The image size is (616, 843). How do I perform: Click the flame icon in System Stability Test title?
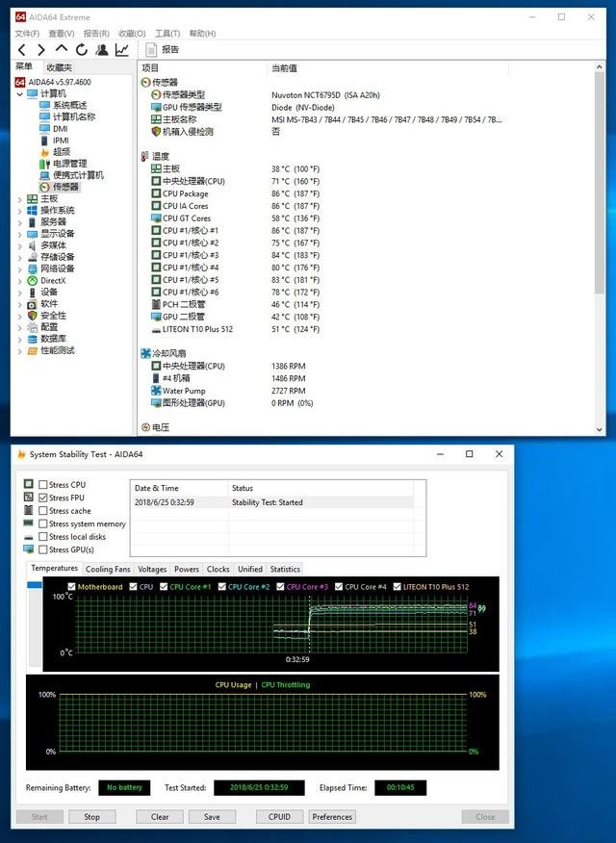(21, 454)
